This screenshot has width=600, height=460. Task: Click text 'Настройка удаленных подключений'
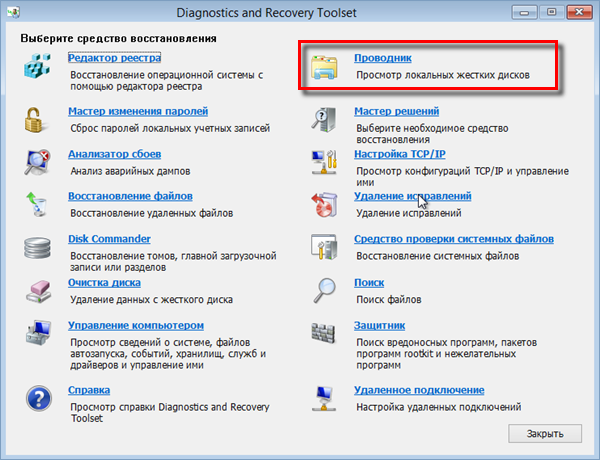[439, 407]
